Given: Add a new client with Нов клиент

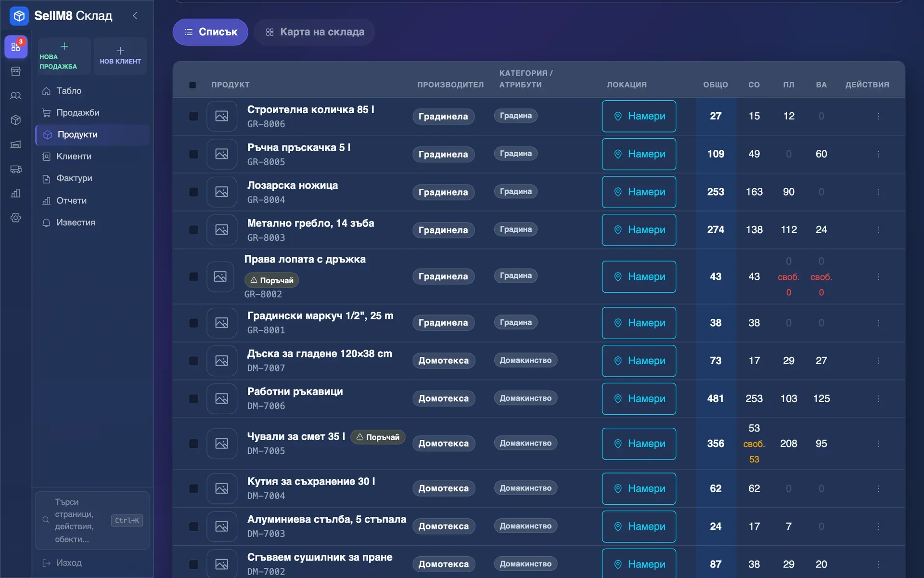Looking at the screenshot, I should tap(120, 56).
